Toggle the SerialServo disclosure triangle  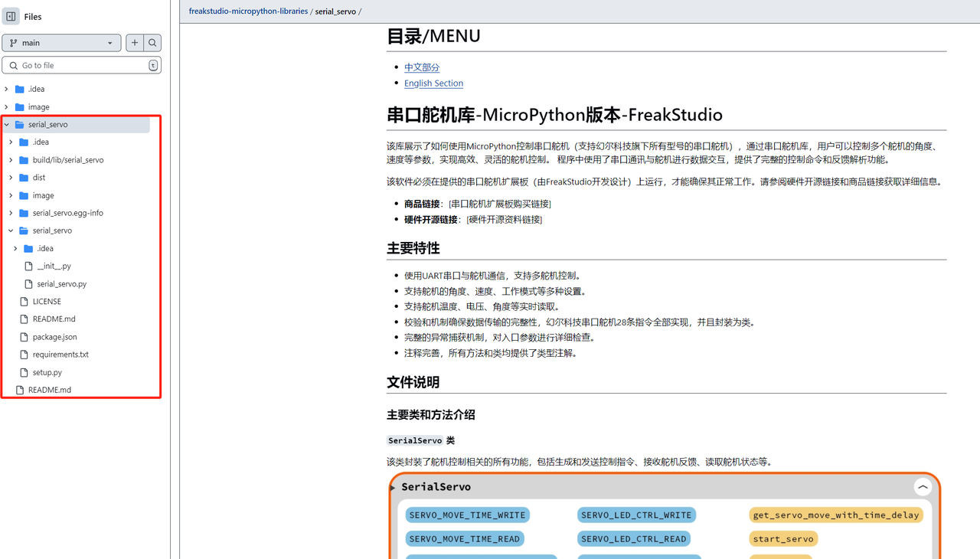(x=393, y=487)
